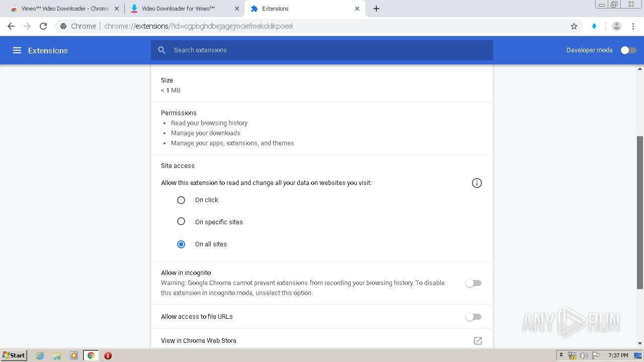Reload the current page
Viewport: 644px width, 362px height.
click(43, 26)
